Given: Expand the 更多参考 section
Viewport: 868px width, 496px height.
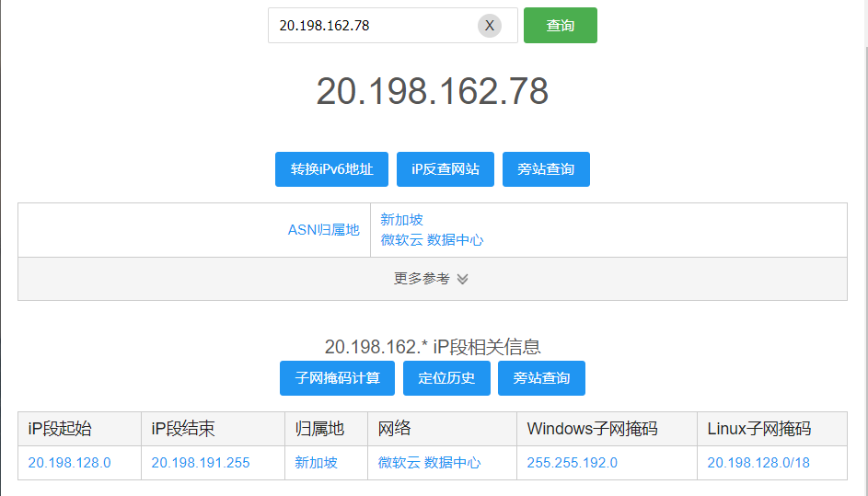Looking at the screenshot, I should (433, 279).
